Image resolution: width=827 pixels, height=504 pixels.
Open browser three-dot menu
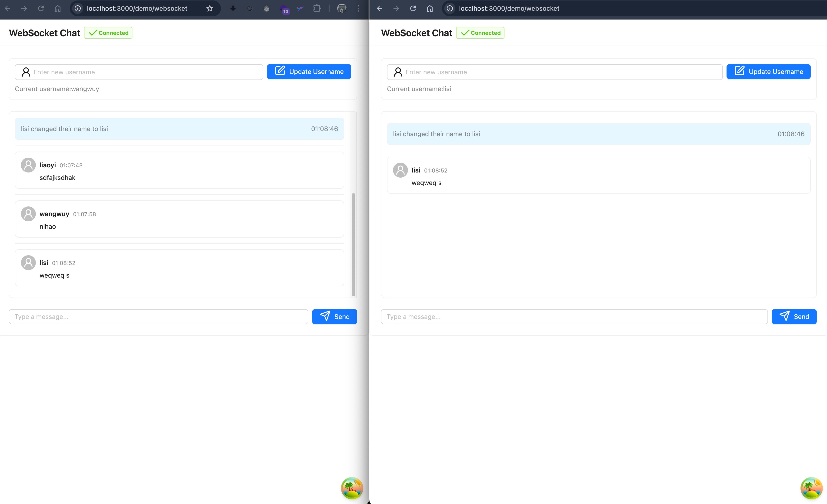pos(358,8)
